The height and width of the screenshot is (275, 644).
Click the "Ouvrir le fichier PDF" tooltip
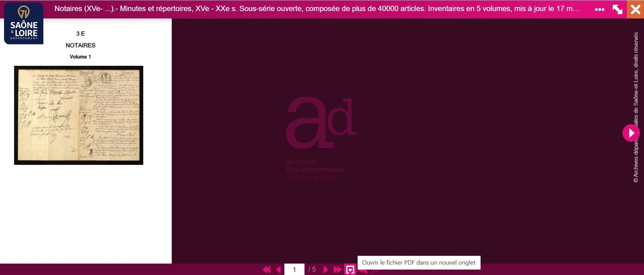tap(418, 263)
